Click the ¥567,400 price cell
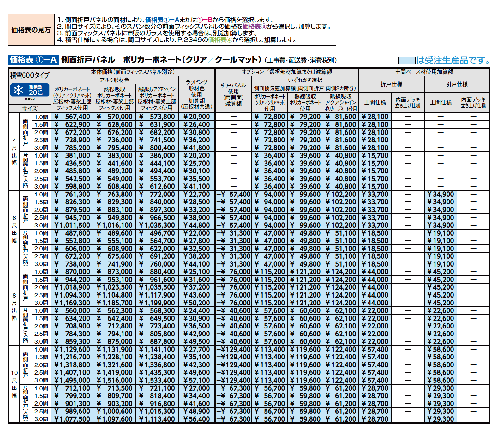Viewport: 504px width, 427px height. [x=72, y=117]
